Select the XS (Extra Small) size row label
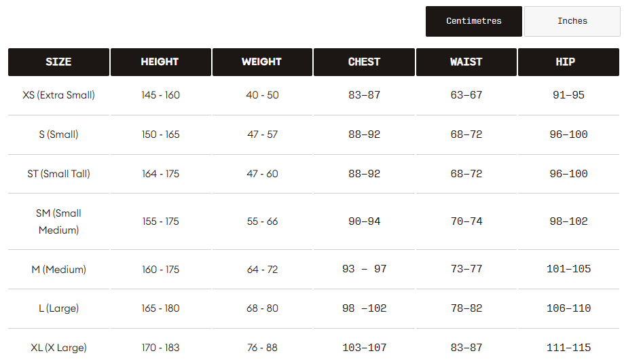 click(x=58, y=95)
